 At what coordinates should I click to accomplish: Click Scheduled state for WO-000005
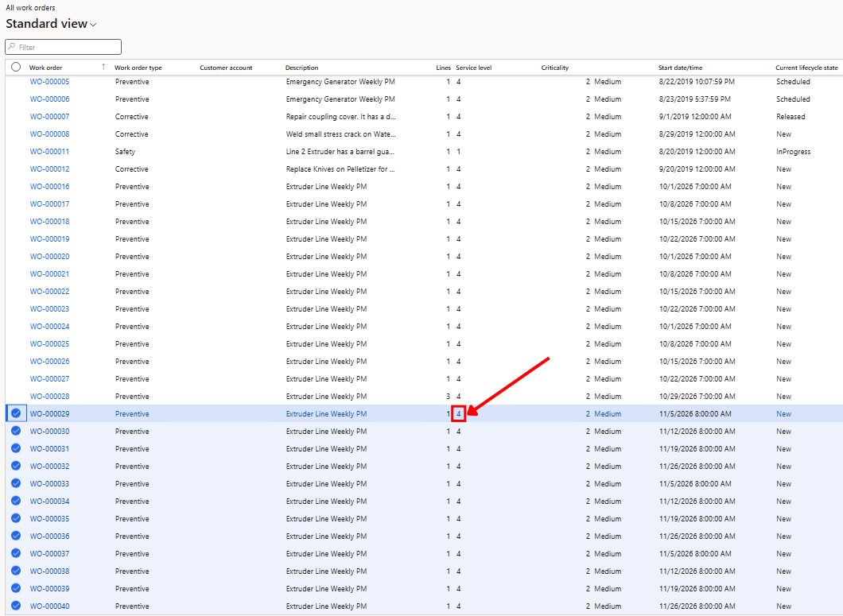793,82
